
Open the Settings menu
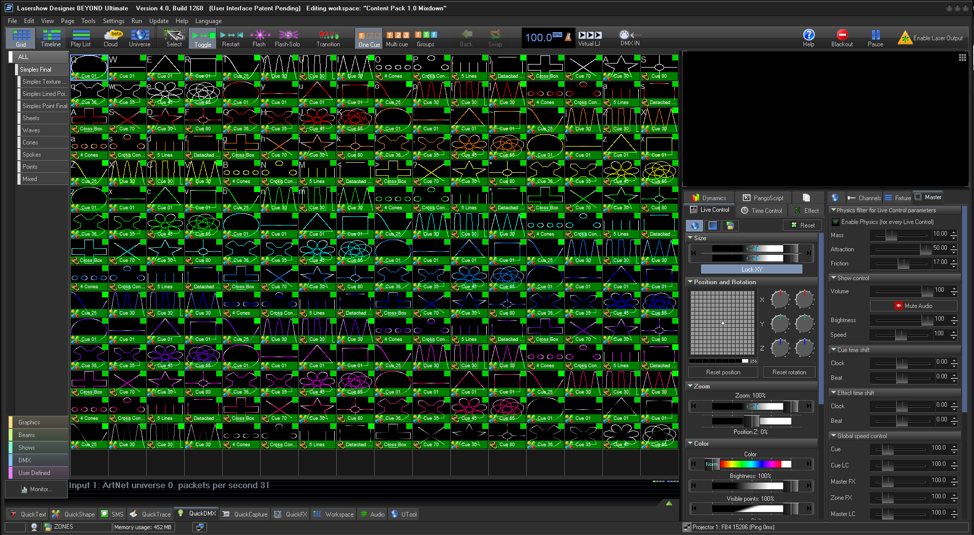113,21
